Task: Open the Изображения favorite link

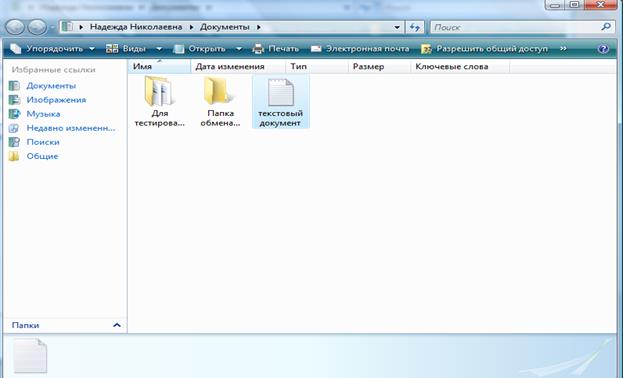Action: (56, 100)
